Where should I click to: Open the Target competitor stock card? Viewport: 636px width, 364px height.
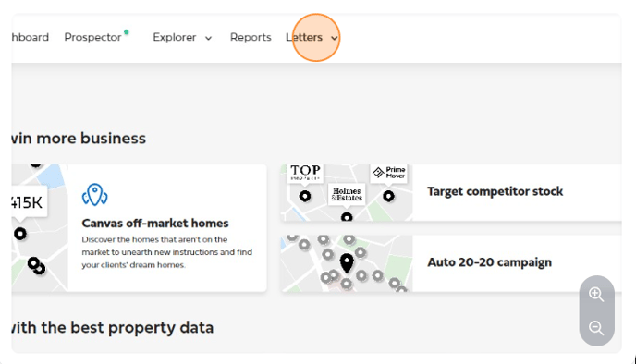(451, 192)
